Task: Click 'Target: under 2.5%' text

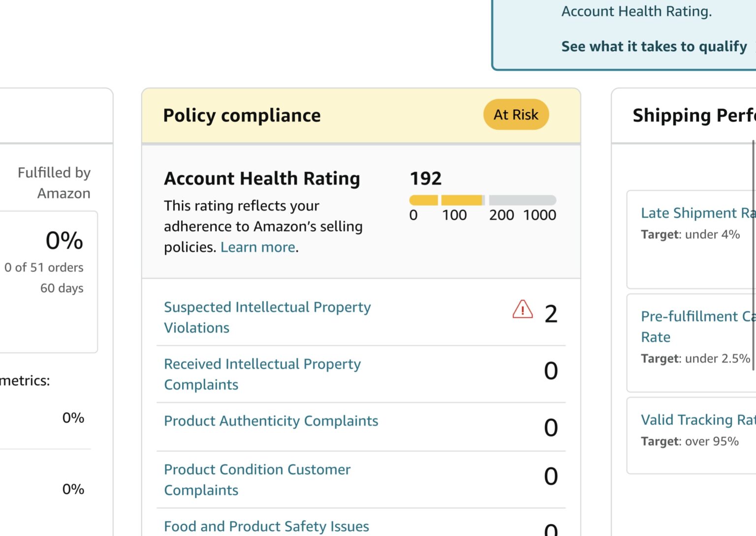Action: pos(695,358)
